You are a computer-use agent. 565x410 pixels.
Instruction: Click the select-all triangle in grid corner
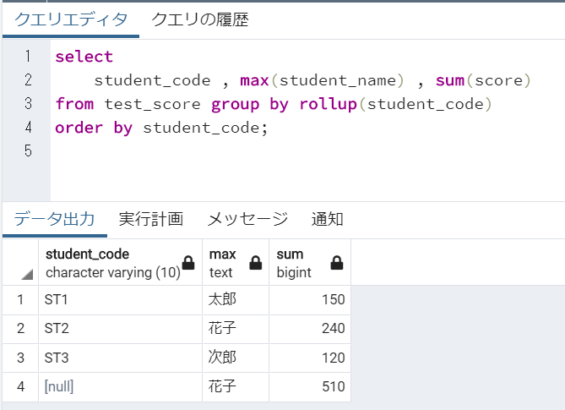(x=27, y=275)
